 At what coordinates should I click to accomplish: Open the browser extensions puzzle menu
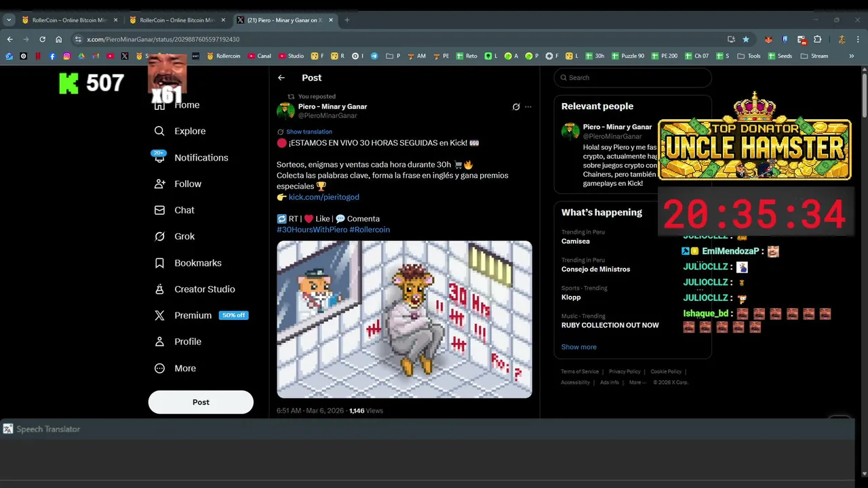(x=817, y=39)
